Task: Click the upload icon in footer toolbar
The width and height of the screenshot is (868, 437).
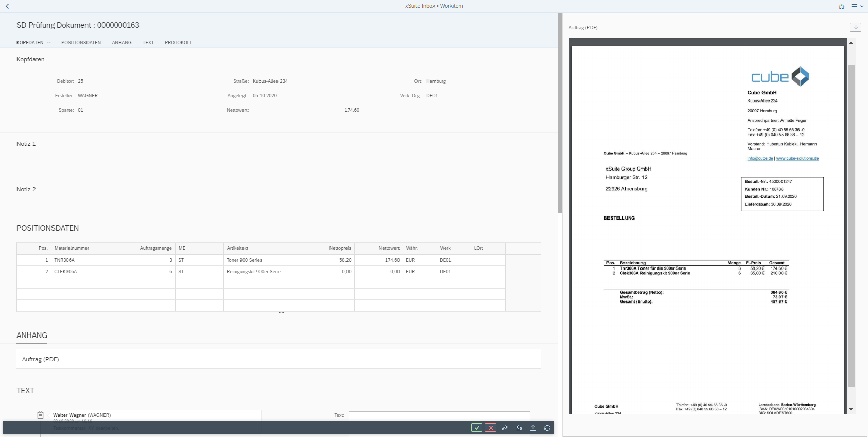Action: click(533, 428)
